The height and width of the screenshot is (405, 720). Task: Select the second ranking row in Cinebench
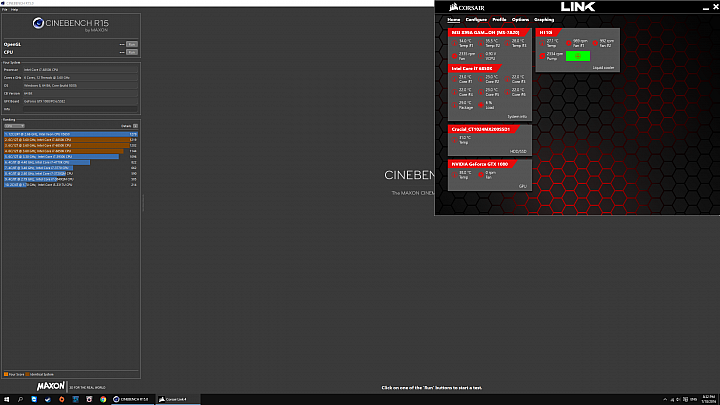(x=71, y=140)
